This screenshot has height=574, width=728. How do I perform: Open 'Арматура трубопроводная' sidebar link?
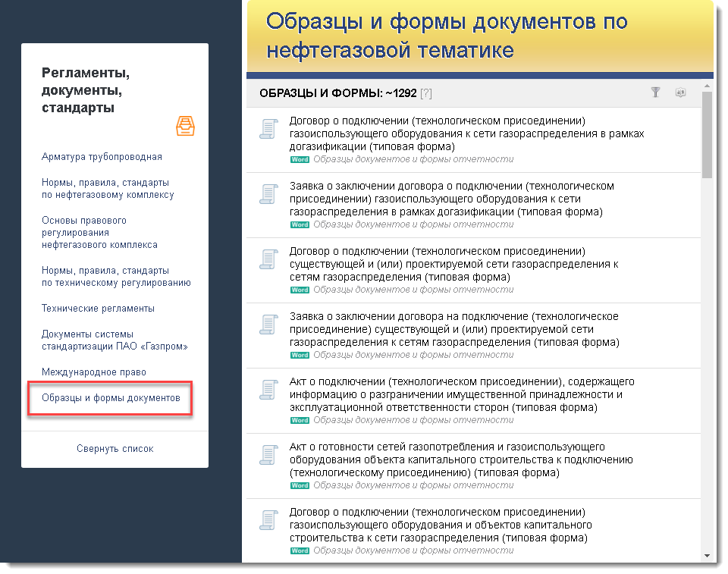click(x=102, y=157)
